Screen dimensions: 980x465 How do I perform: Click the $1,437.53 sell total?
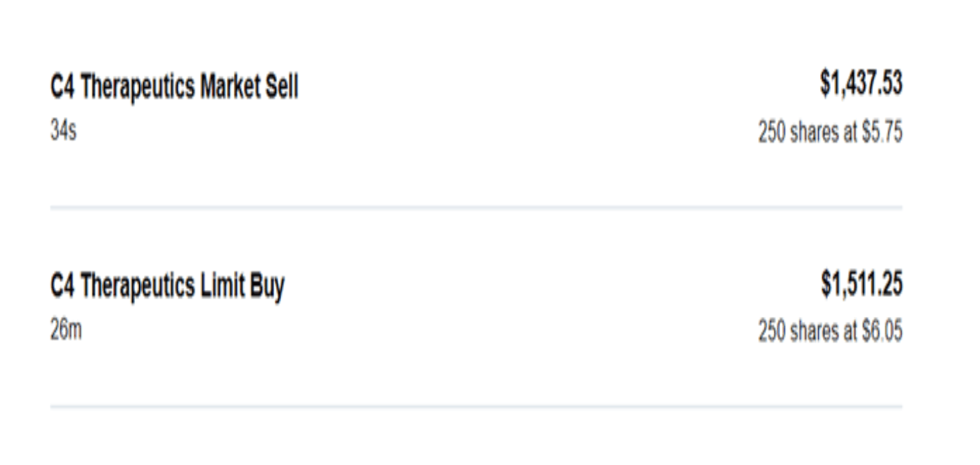click(x=861, y=84)
